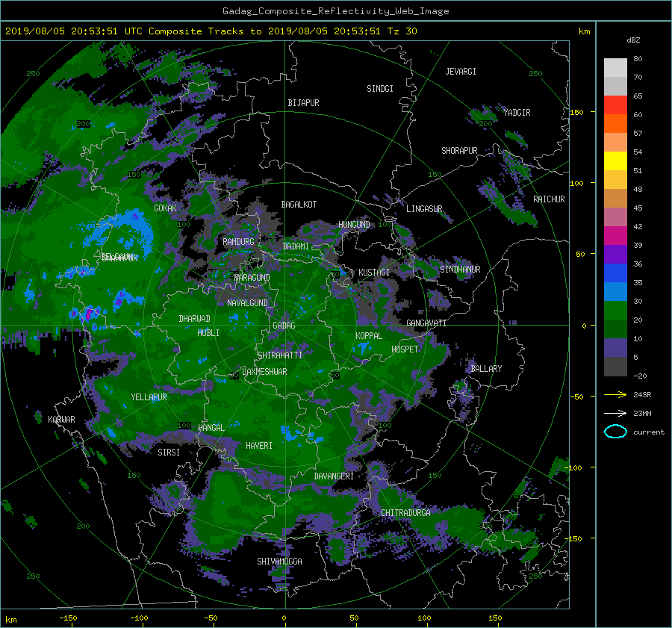Pick the light gray 70-80 dBZ swatch

point(615,68)
